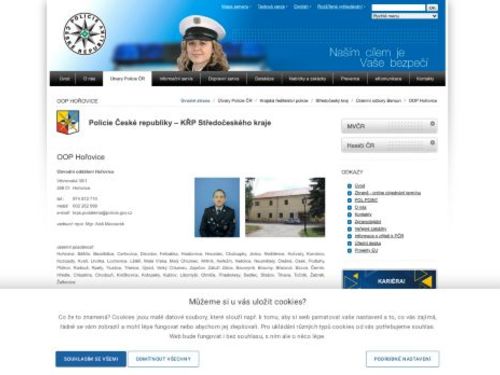
Task: Expand the Hasiči ČR sidebar panel
Action: tap(389, 146)
